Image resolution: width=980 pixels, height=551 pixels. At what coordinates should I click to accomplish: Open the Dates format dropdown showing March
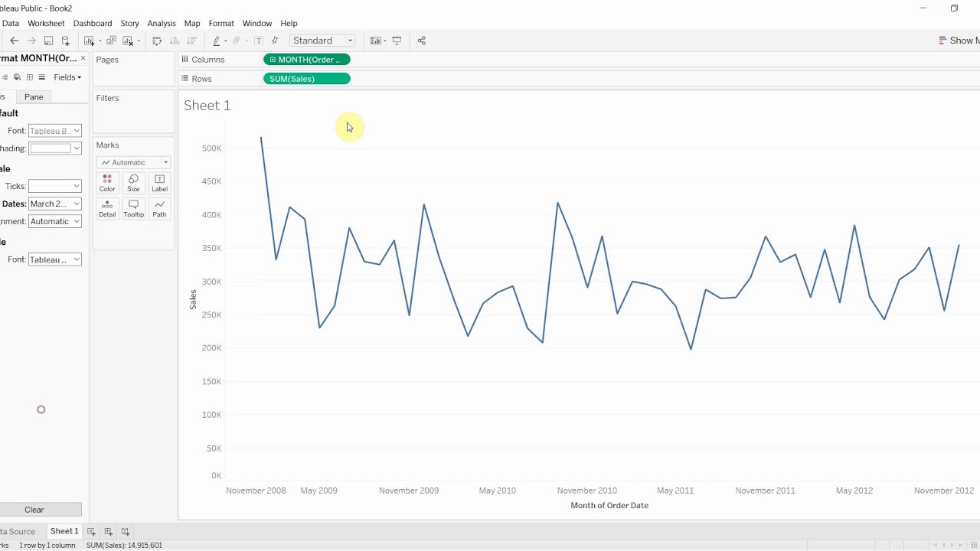54,204
